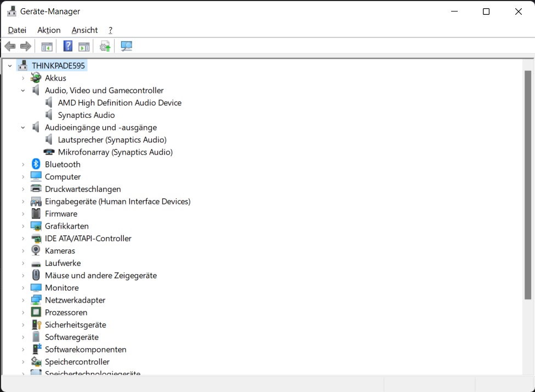Screen dimensions: 535x392
Task: Click the Monitore screen icon
Action: coord(36,288)
